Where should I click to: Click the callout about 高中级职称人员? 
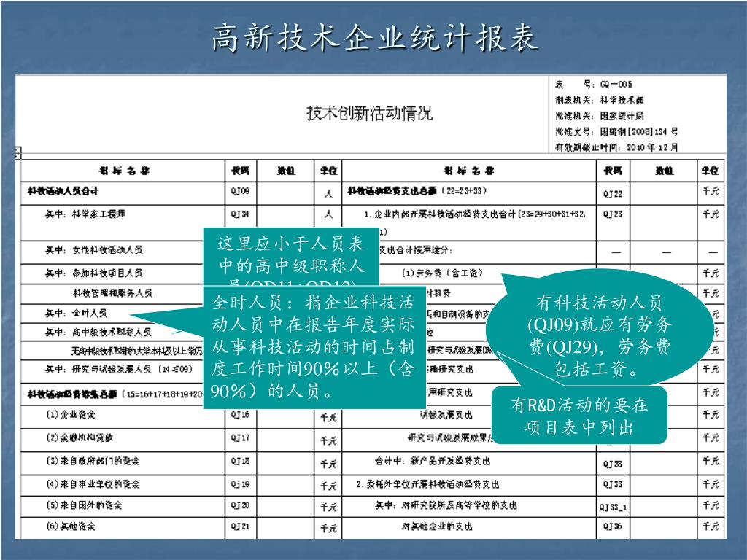click(x=291, y=257)
